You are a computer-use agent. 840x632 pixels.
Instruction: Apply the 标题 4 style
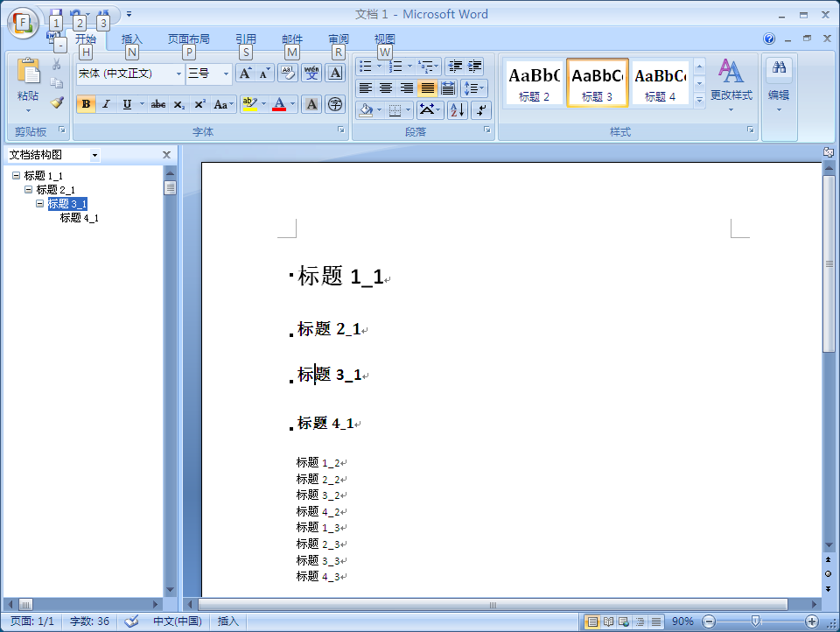point(660,84)
